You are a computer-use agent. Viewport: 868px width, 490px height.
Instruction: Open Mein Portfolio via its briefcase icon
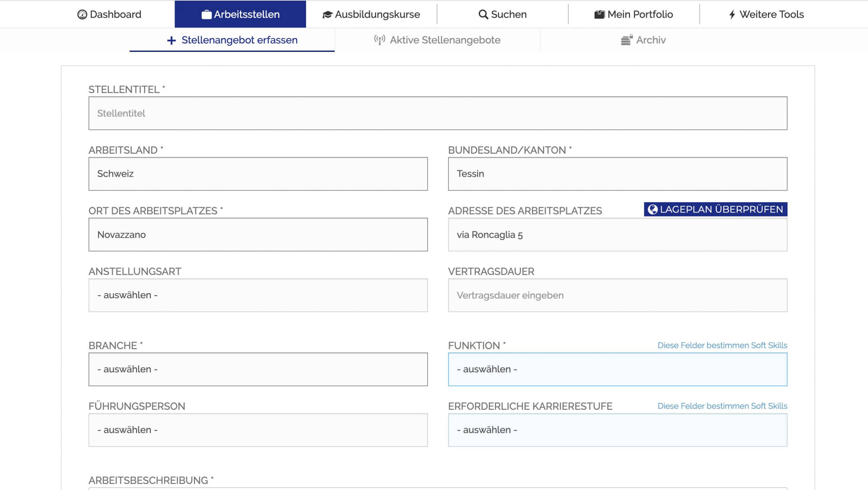pos(599,14)
